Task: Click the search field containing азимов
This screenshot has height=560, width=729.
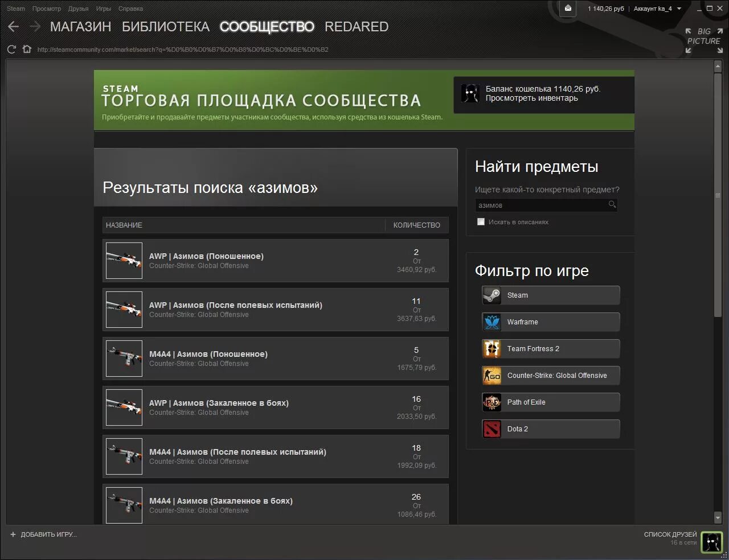Action: pyautogui.click(x=546, y=205)
